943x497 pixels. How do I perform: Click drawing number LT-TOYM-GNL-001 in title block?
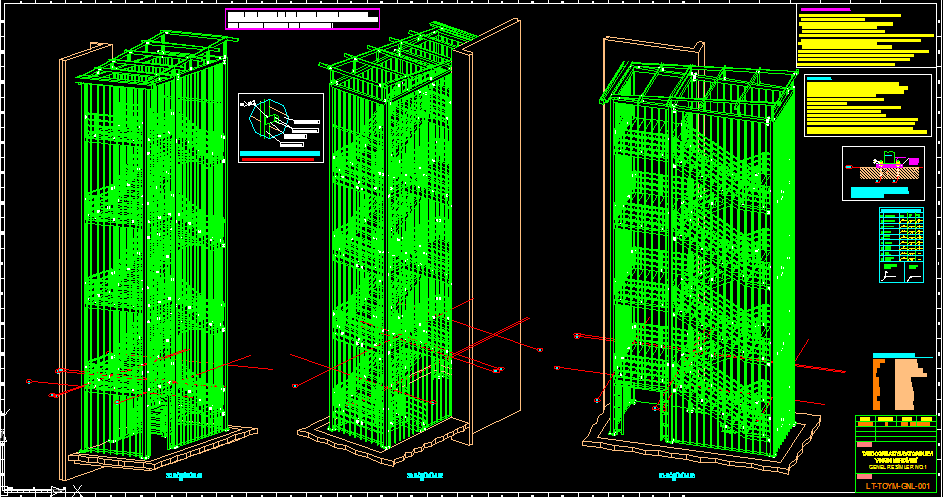coord(897,486)
